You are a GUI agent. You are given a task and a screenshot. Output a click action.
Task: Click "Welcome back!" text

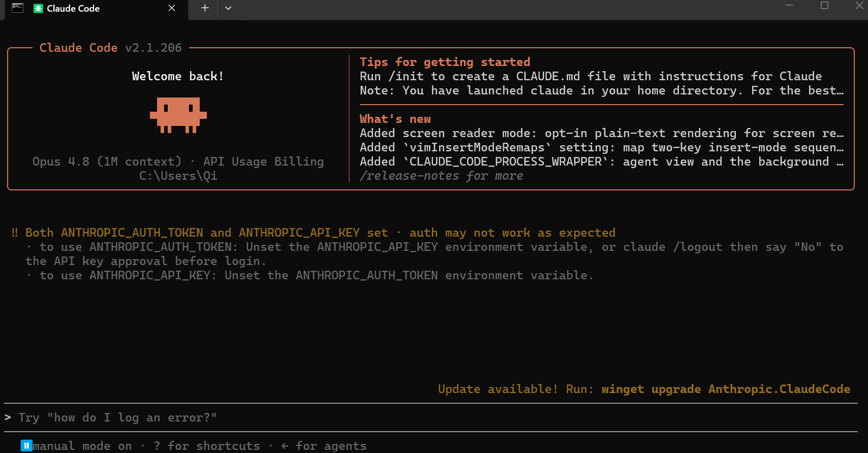pyautogui.click(x=178, y=76)
